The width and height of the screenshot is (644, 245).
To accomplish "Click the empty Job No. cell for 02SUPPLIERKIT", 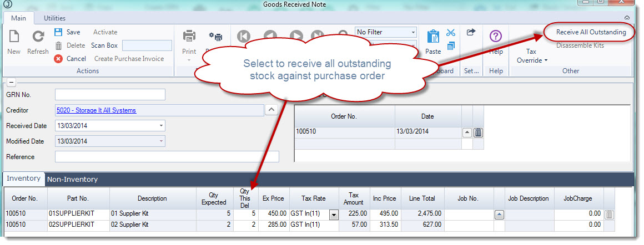I will point(469,225).
